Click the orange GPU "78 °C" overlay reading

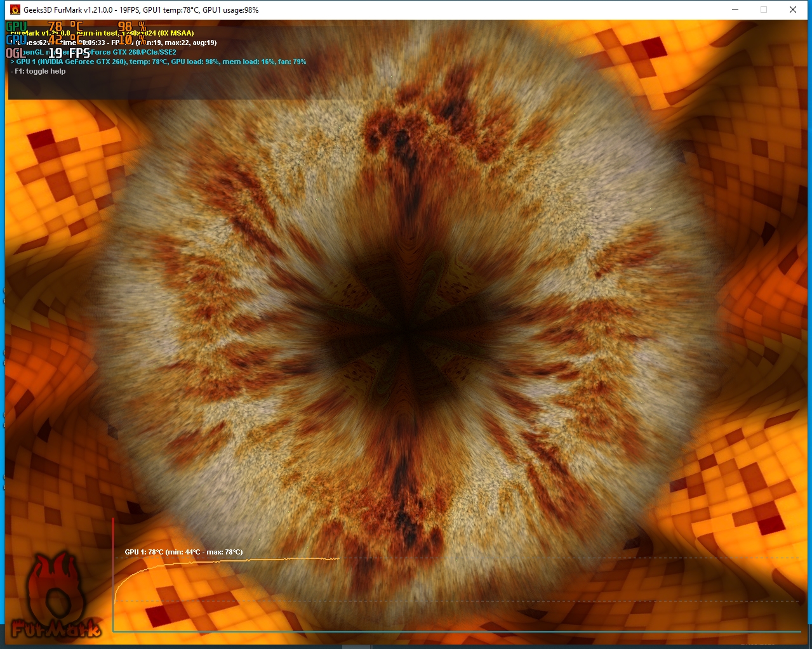pyautogui.click(x=65, y=27)
